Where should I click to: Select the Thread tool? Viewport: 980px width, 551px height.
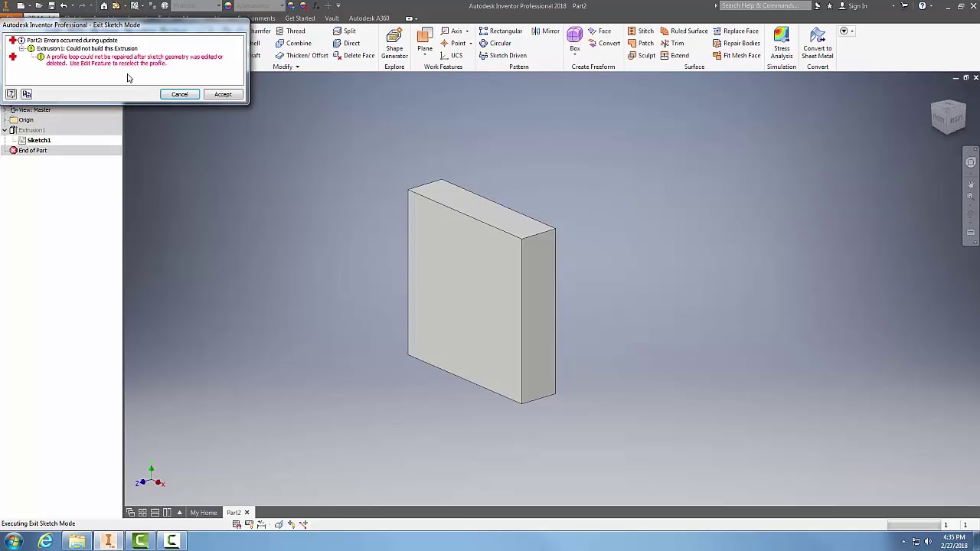pyautogui.click(x=290, y=31)
